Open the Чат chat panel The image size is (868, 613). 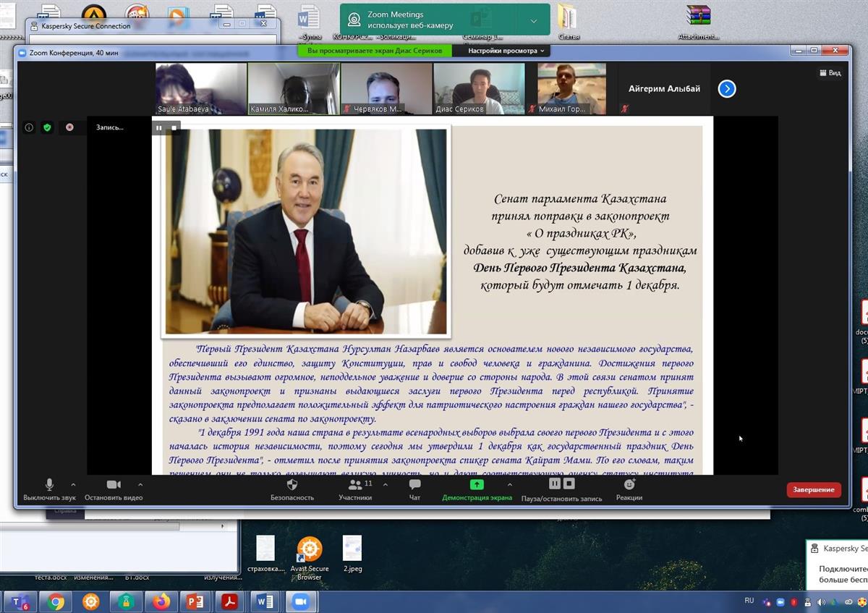point(414,485)
